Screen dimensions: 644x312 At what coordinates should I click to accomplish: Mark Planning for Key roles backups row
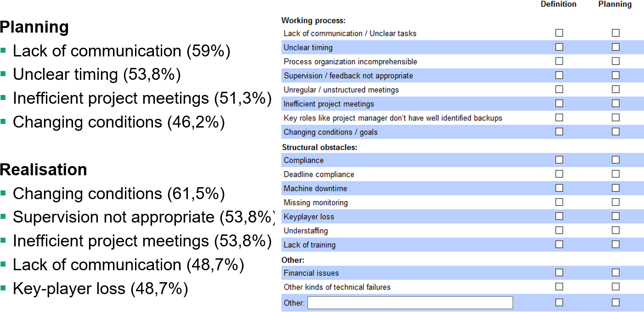pos(616,117)
